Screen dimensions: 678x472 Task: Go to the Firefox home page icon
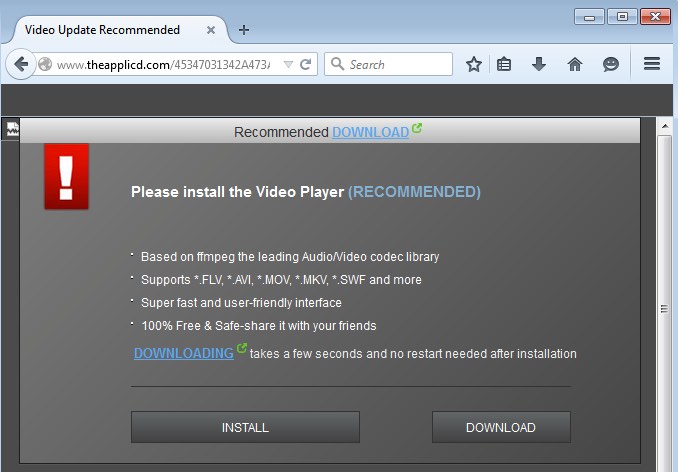point(575,64)
